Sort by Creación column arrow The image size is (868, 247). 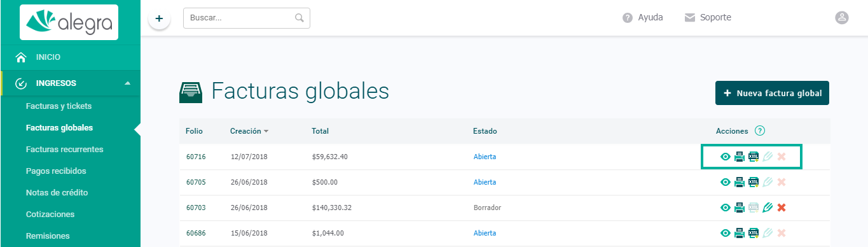(266, 131)
